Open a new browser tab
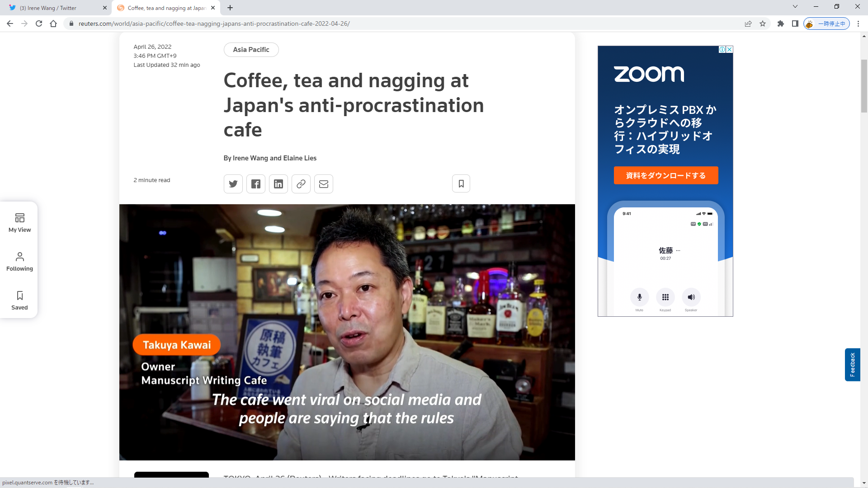The height and width of the screenshot is (488, 868). (230, 8)
